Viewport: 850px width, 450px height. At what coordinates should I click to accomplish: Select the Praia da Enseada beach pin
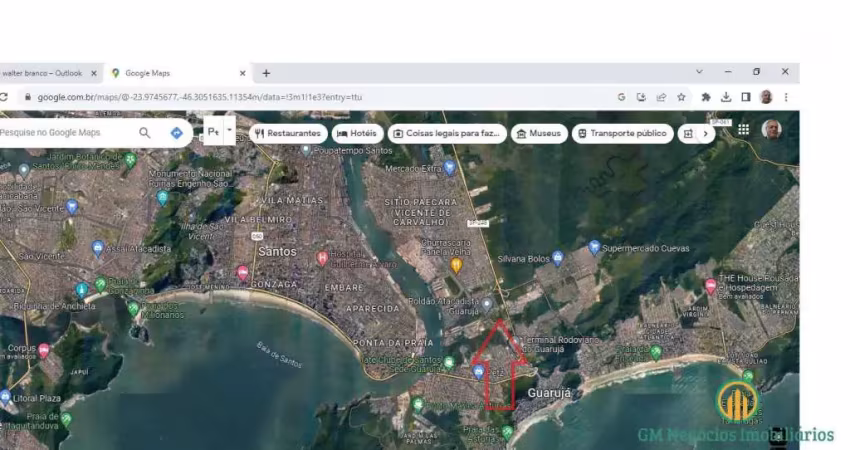pos(656,352)
